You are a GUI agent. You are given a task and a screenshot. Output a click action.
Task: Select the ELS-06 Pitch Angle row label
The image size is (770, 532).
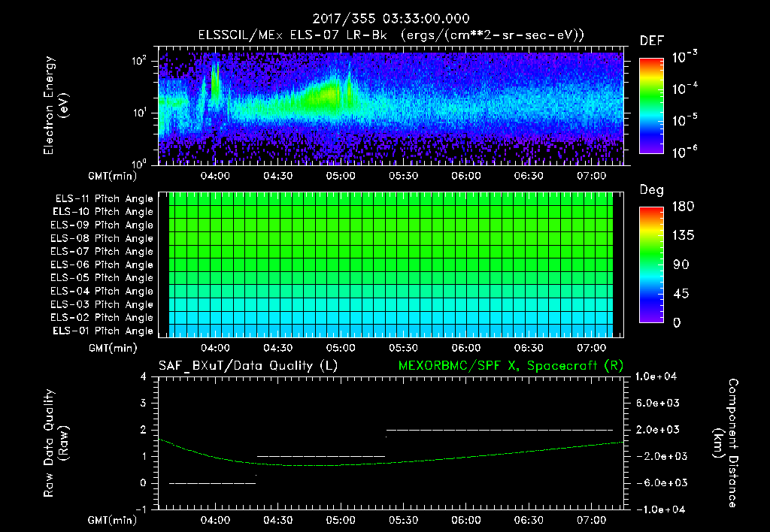coord(102,264)
